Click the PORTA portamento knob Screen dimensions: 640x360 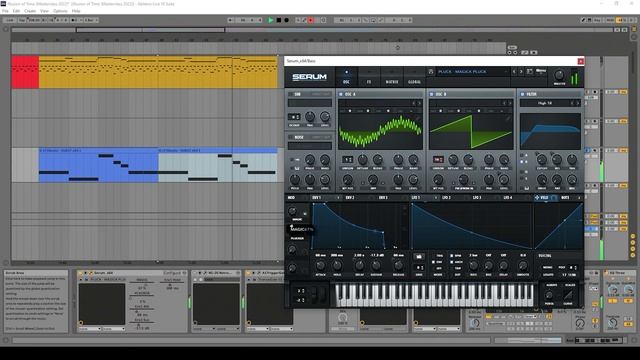point(550,295)
